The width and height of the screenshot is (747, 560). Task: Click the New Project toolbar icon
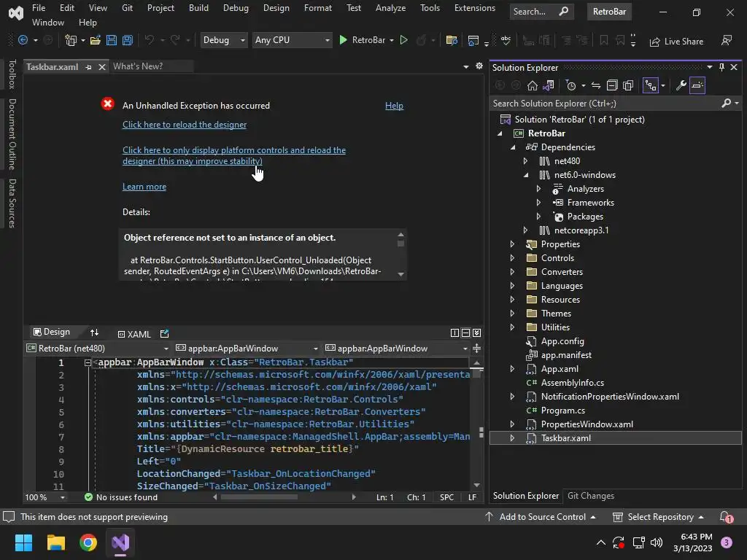71,41
